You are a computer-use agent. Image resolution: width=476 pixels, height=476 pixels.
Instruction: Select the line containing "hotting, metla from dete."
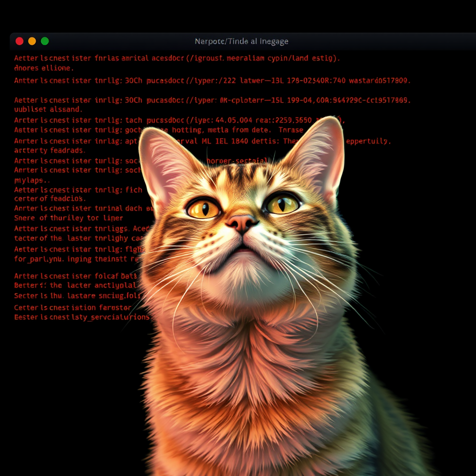159,130
